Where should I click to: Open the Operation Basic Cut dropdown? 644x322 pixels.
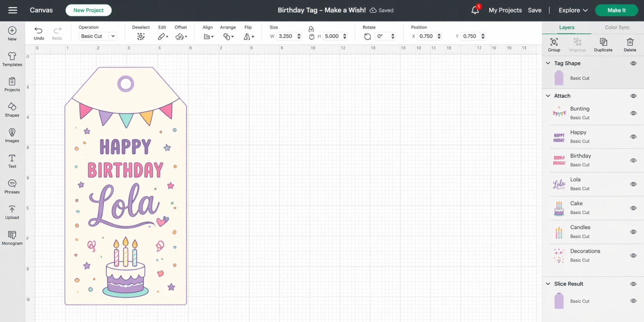click(x=98, y=36)
